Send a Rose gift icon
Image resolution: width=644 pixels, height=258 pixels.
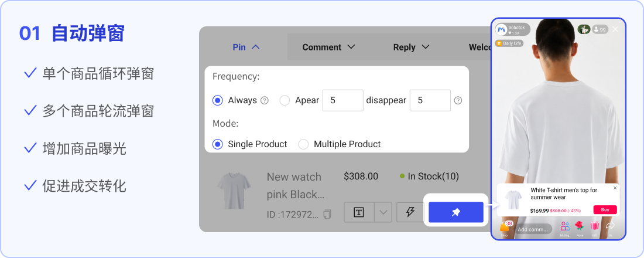[580, 226]
